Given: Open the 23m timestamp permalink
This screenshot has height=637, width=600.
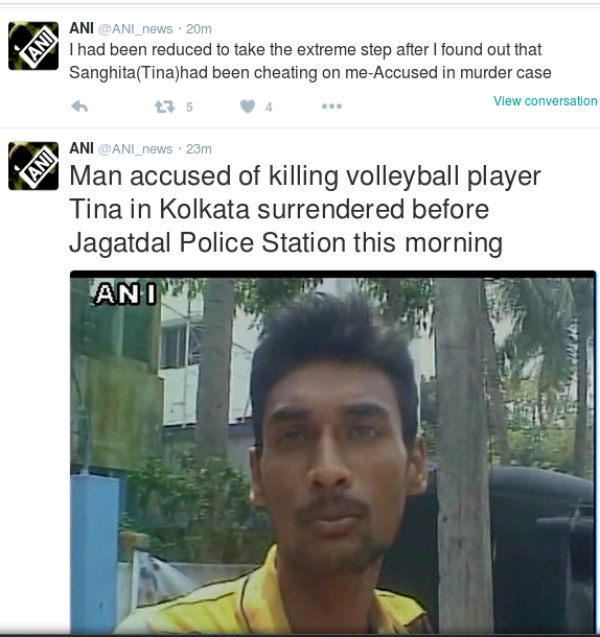Looking at the screenshot, I should click(x=199, y=149).
